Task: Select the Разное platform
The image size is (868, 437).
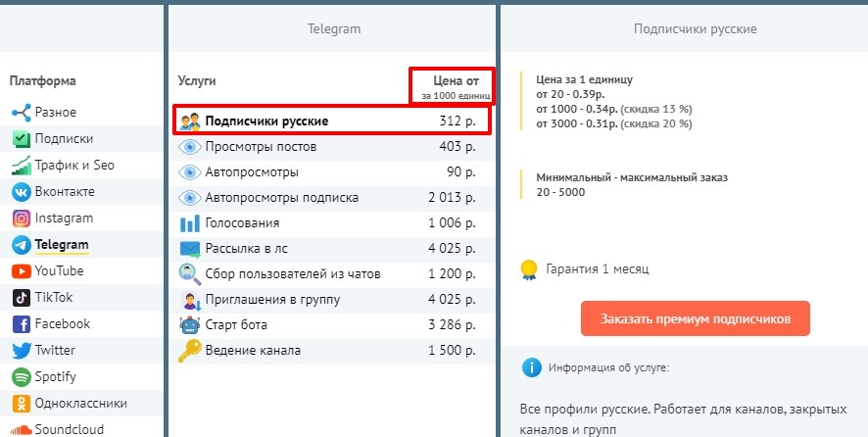Action: tap(56, 113)
